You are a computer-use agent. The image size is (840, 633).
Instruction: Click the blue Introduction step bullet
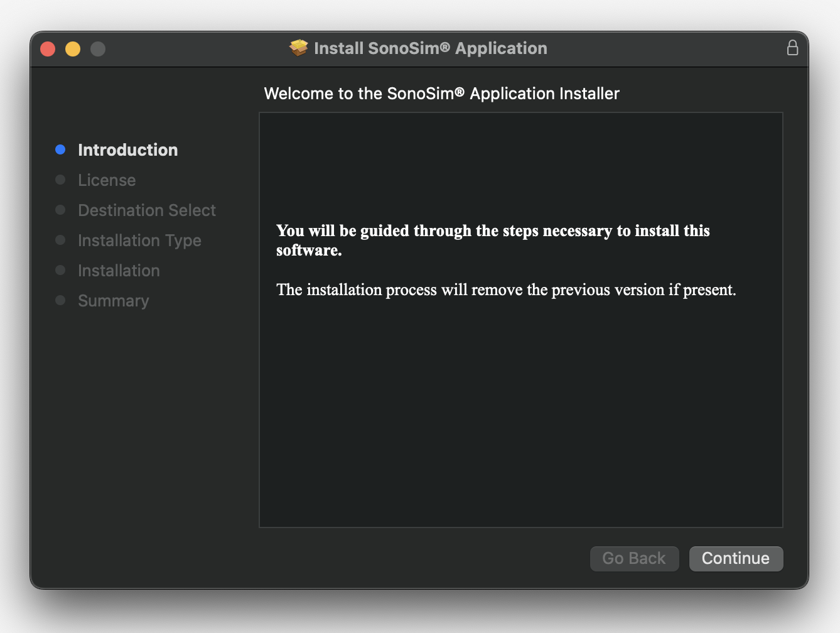(60, 149)
